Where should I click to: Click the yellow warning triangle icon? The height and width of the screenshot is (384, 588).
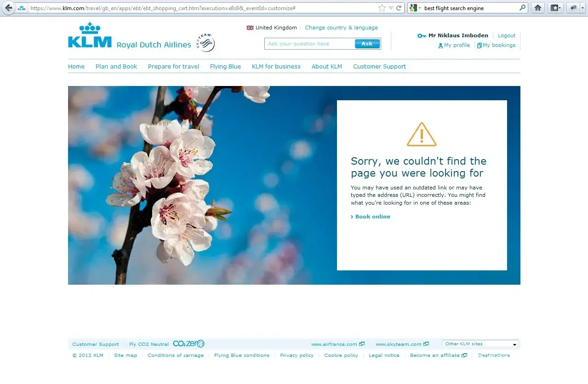pyautogui.click(x=422, y=134)
